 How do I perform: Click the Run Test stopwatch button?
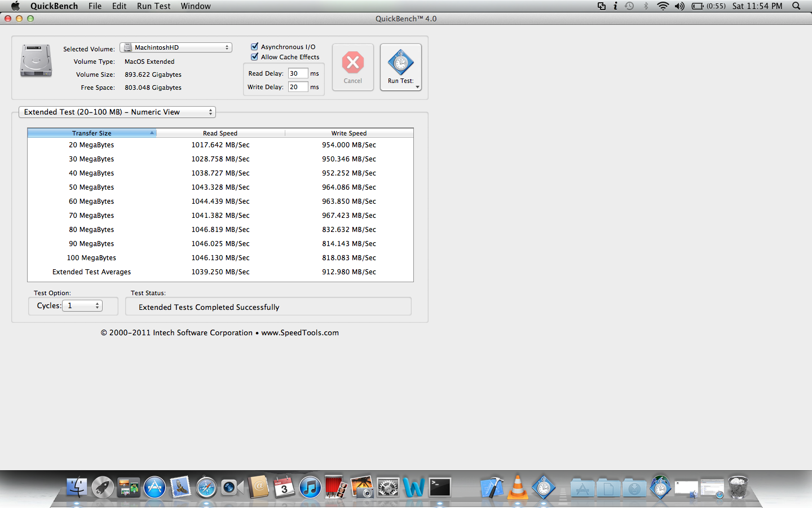400,67
